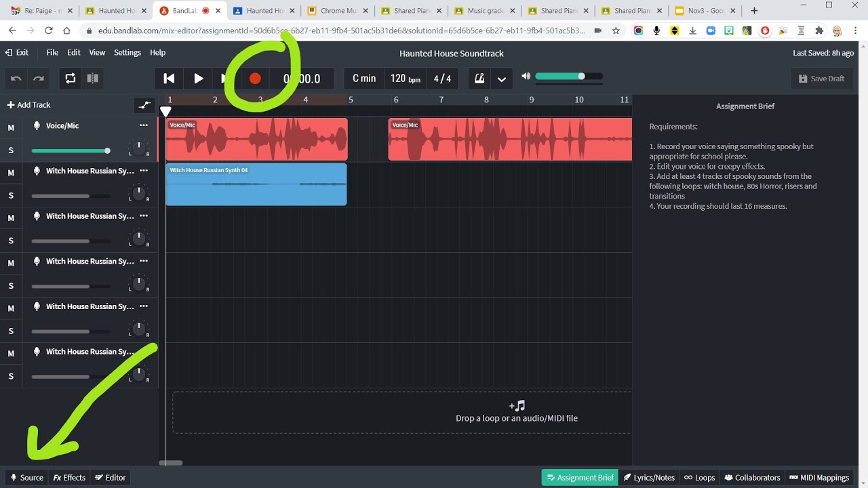
Task: Open the Help menu
Action: pos(157,52)
